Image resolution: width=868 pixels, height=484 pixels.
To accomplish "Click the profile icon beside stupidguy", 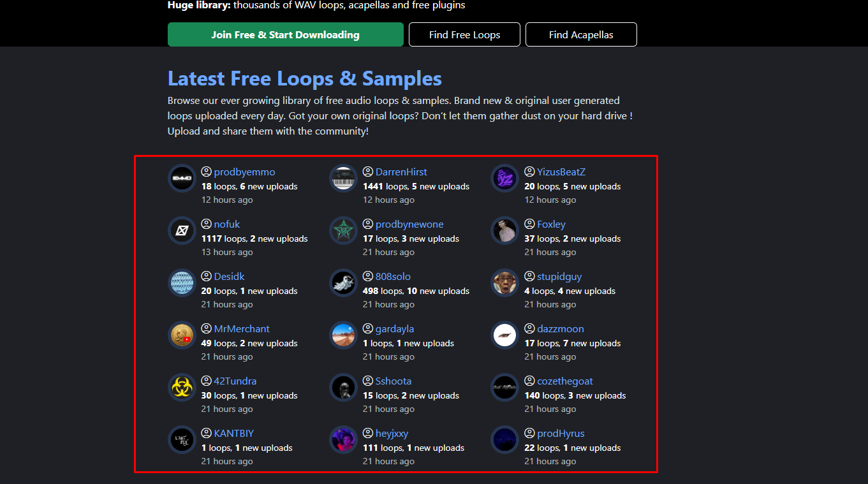I will pyautogui.click(x=529, y=276).
